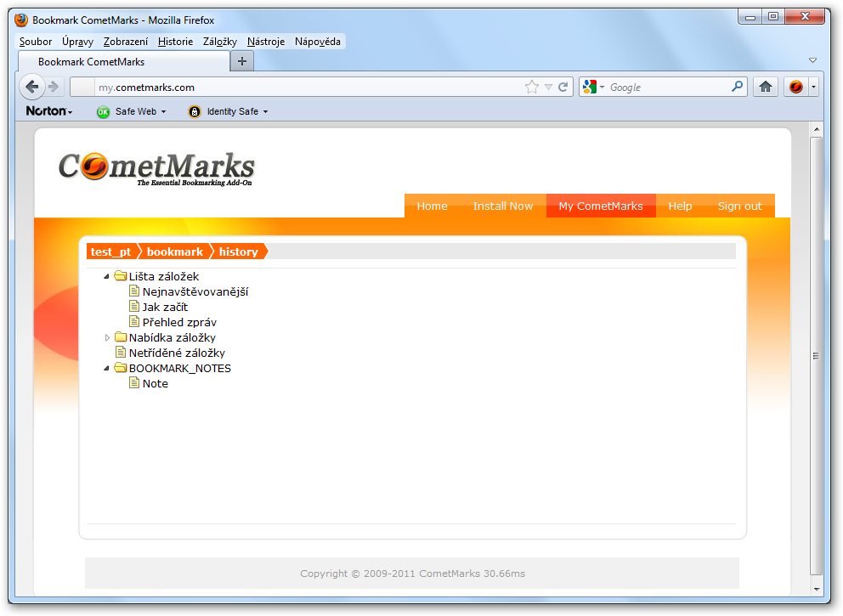Viewport: 843px width, 616px height.
Task: Click the Jak začít page icon
Action: coord(134,307)
